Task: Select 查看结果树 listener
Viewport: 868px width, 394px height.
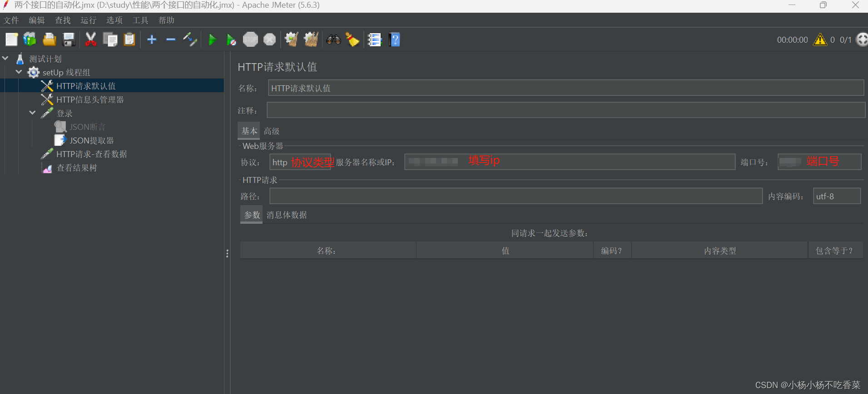Action: (x=77, y=167)
